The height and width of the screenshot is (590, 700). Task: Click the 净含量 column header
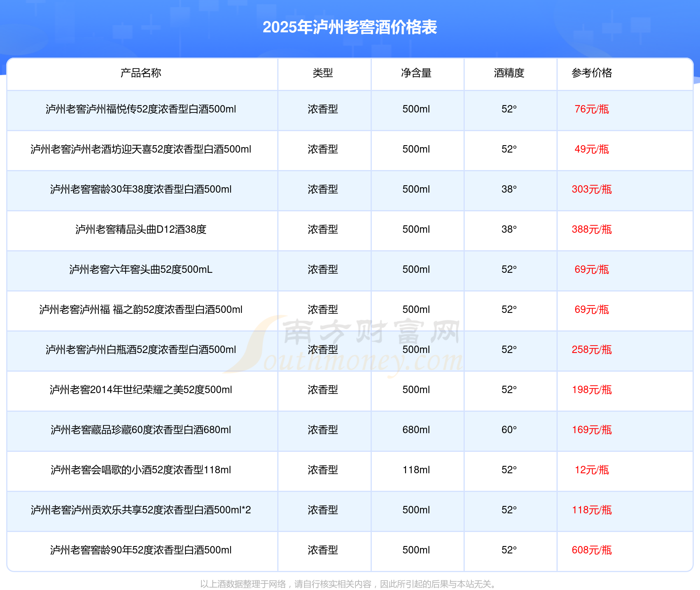pos(416,73)
